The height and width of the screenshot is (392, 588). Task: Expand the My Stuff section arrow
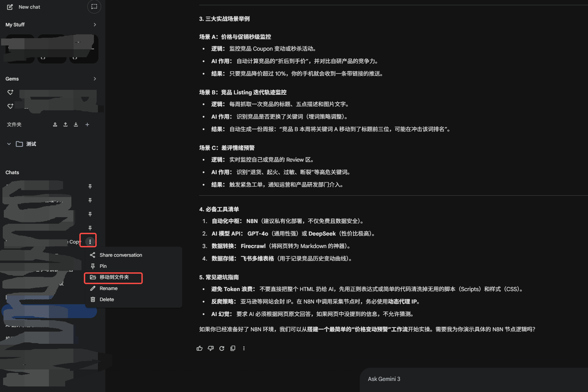click(x=95, y=25)
